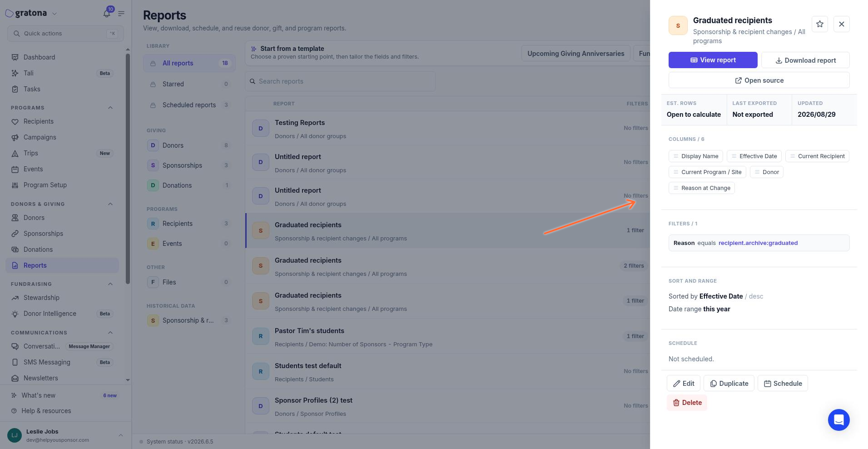
Task: Click the View report button
Action: [x=713, y=60]
